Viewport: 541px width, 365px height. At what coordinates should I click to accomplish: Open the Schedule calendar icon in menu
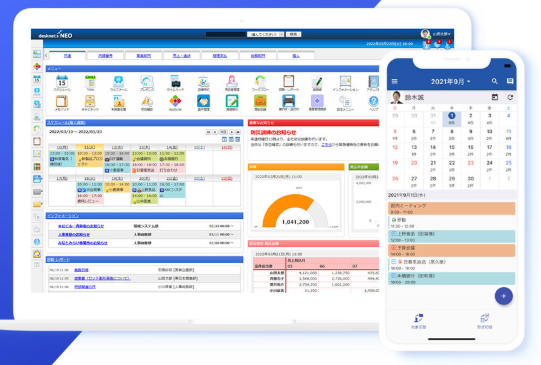[x=62, y=82]
